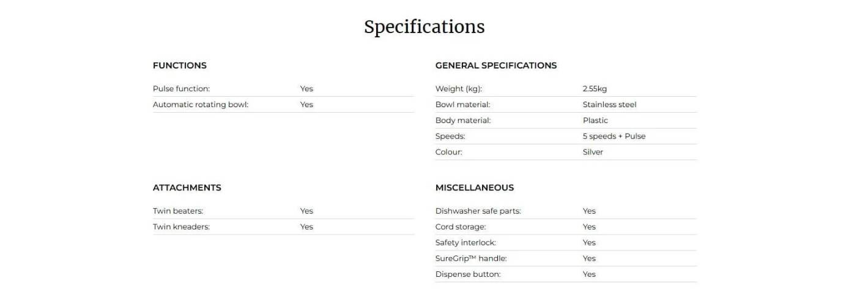Click the SureGrip™ handle label
The image size is (868, 308).
click(471, 259)
